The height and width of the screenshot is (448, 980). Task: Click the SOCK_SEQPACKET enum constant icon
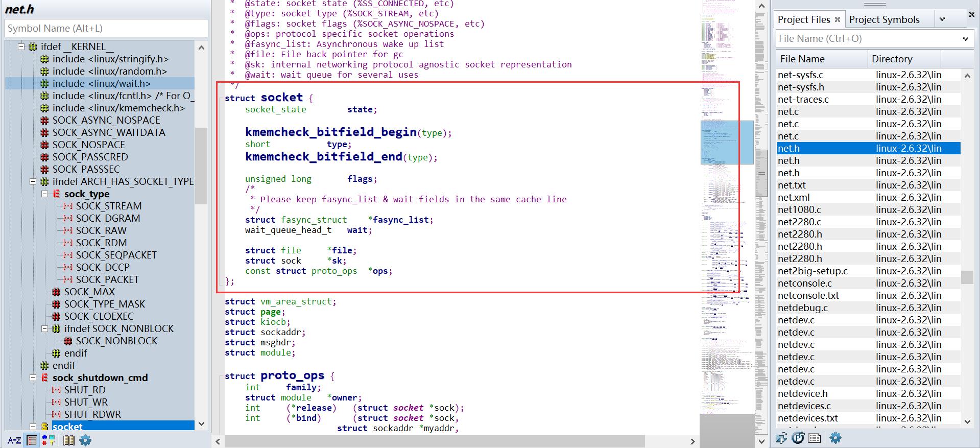click(67, 255)
